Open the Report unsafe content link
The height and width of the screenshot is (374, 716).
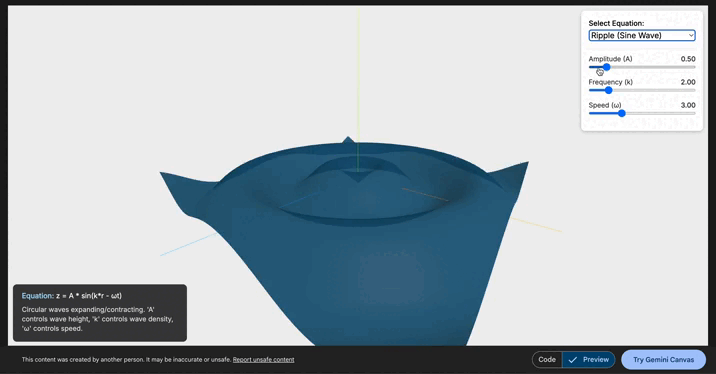click(x=263, y=360)
